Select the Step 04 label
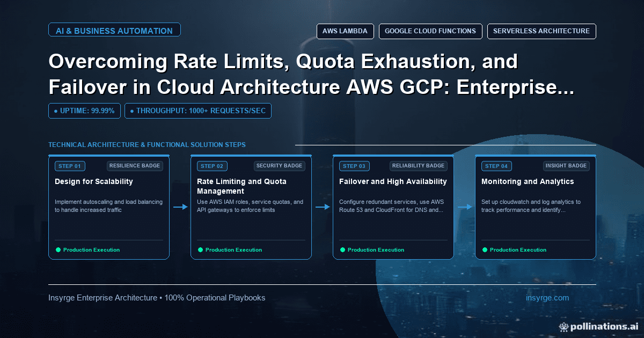This screenshot has width=644, height=338. pos(496,166)
